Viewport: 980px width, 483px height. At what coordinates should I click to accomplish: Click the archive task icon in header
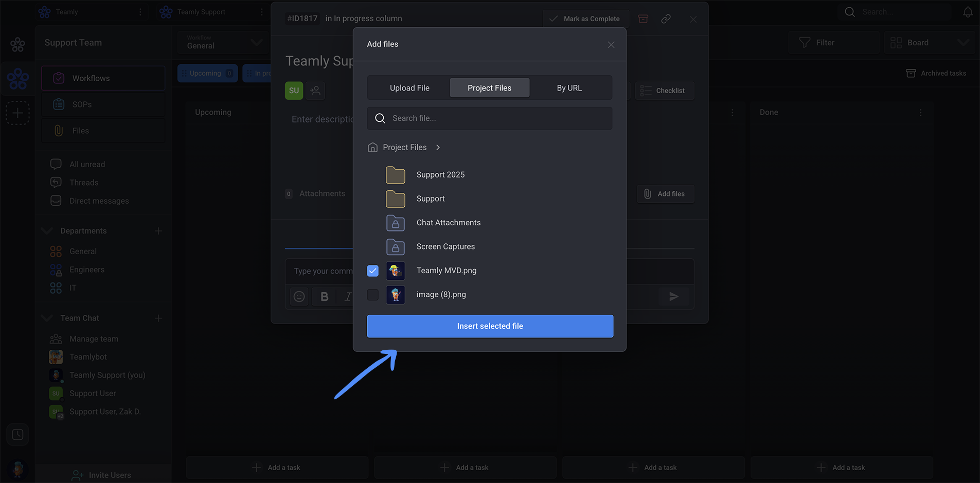click(643, 19)
